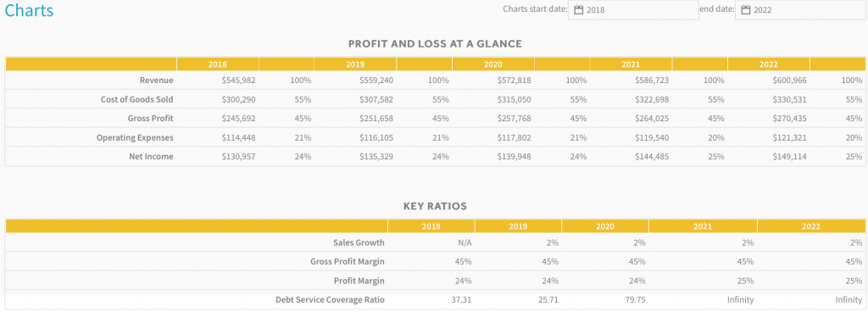Click the Gross Profit row label

pos(151,119)
